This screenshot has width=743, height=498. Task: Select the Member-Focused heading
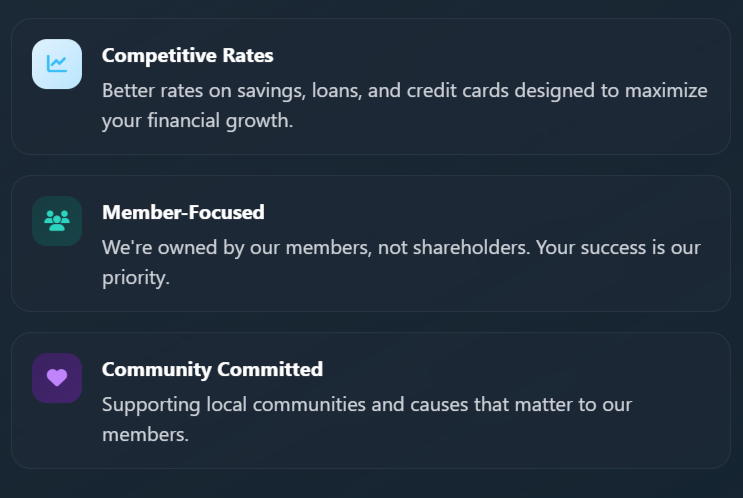183,212
